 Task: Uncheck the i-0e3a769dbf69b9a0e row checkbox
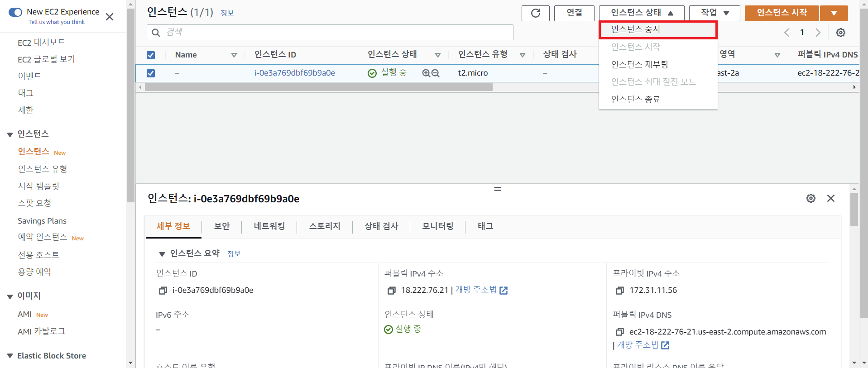(x=151, y=73)
